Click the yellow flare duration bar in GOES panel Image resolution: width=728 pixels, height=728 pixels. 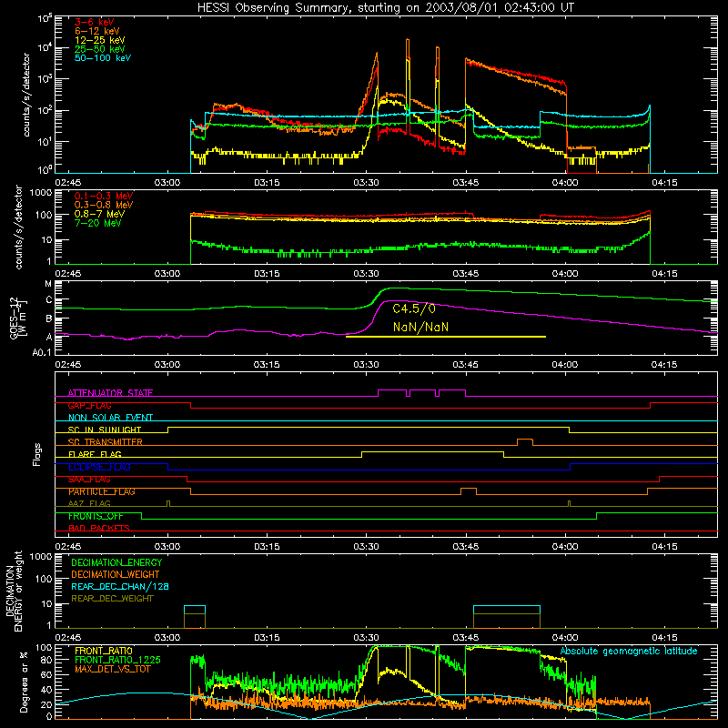(446, 337)
